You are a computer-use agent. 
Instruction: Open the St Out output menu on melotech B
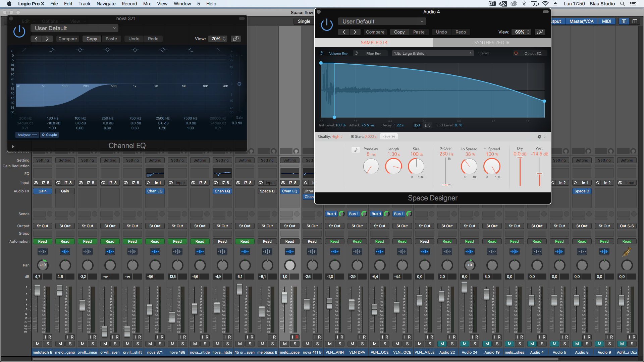click(x=43, y=226)
